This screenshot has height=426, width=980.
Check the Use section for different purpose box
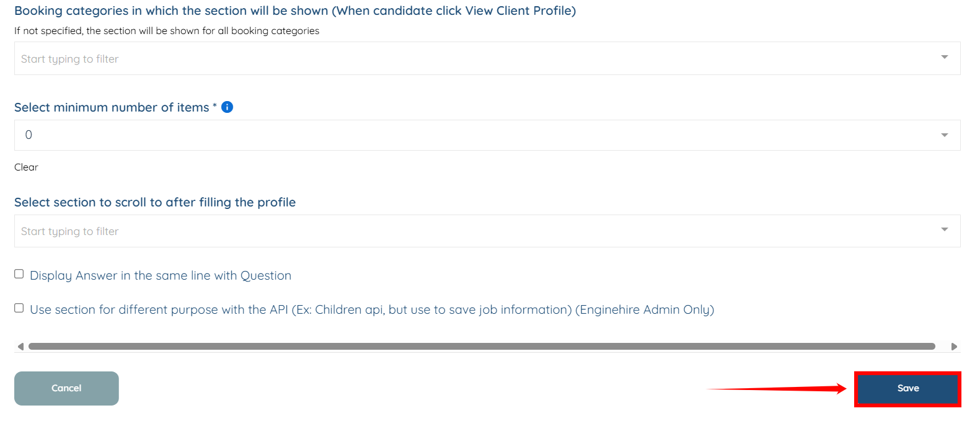pyautogui.click(x=19, y=308)
